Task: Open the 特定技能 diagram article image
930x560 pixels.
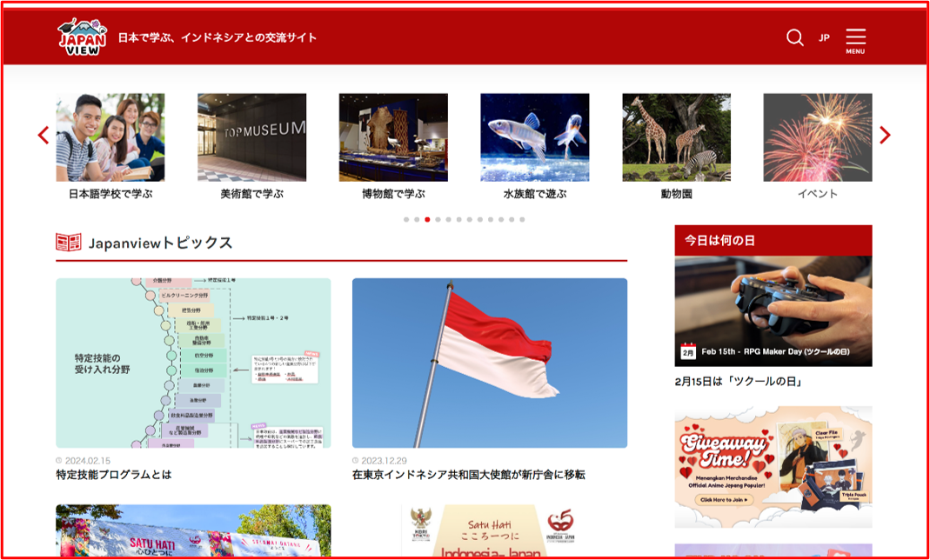Action: [193, 363]
